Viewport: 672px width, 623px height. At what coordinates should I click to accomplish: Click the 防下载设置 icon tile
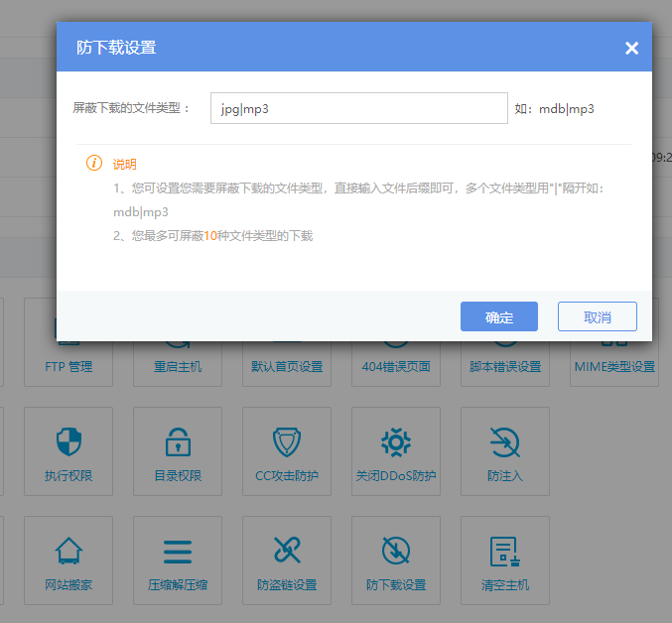pos(396,561)
